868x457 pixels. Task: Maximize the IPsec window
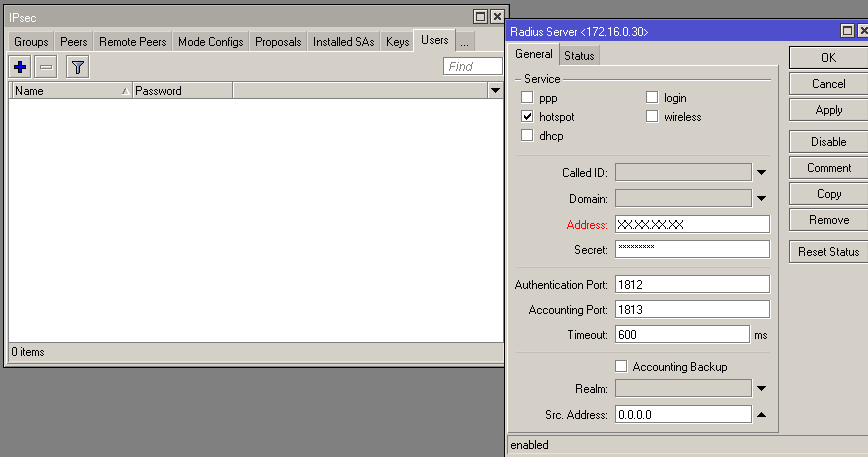click(480, 17)
